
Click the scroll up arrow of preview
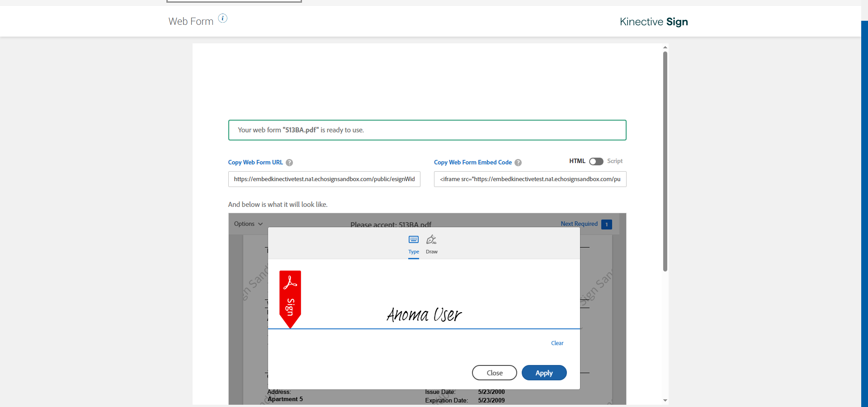pyautogui.click(x=665, y=47)
